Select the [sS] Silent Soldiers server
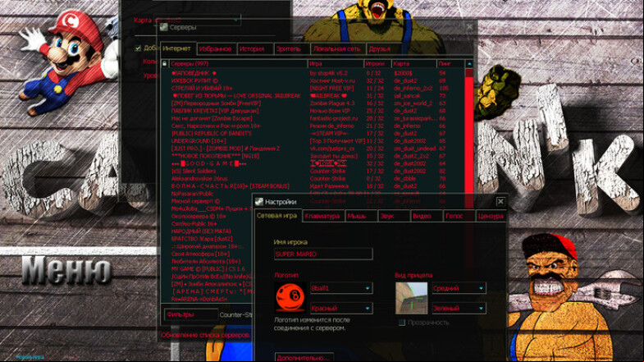The height and width of the screenshot is (362, 644). tap(312, 171)
